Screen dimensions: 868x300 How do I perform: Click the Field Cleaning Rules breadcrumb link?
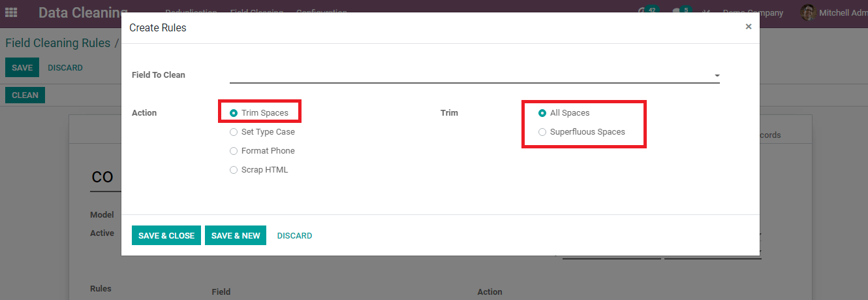coord(58,43)
